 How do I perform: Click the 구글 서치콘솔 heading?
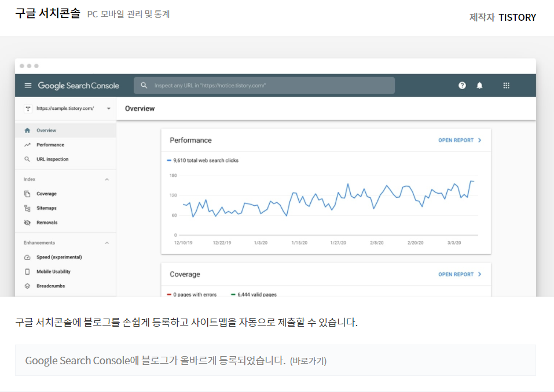pos(47,13)
